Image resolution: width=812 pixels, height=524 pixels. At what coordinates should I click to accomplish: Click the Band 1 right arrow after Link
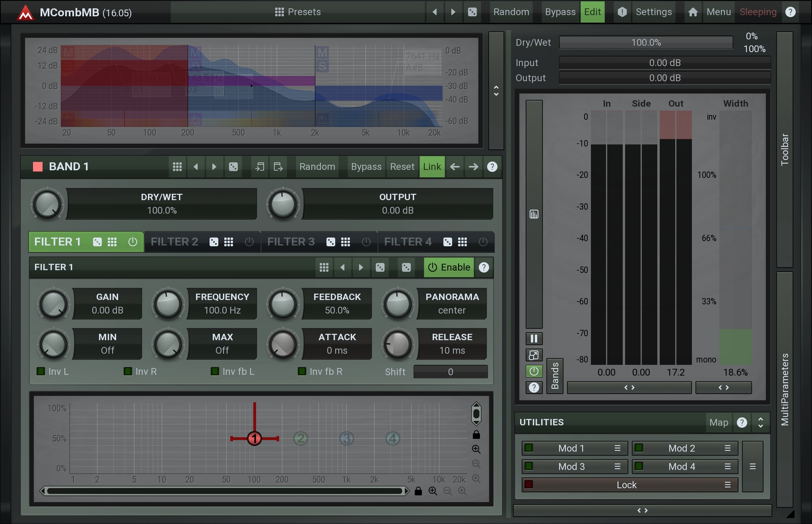(x=473, y=167)
